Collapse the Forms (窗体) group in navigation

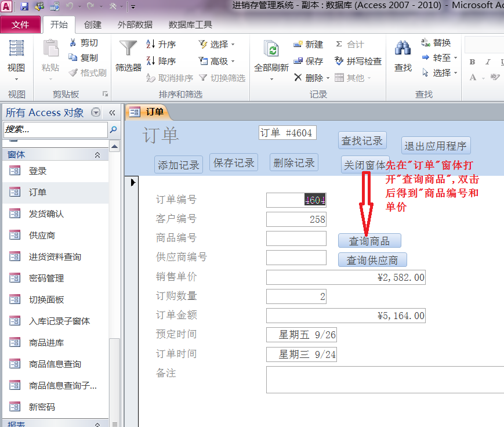[x=97, y=155]
